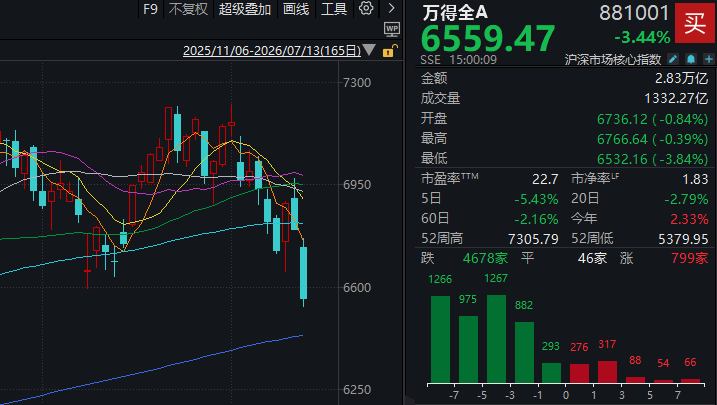Click the 最高 value 6766.64
The width and height of the screenshot is (717, 405).
[x=622, y=139]
